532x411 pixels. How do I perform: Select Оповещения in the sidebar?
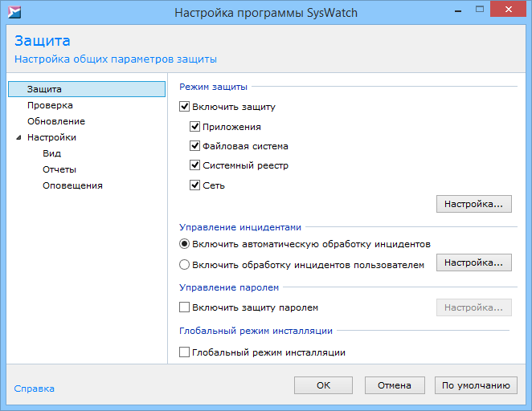coord(72,185)
